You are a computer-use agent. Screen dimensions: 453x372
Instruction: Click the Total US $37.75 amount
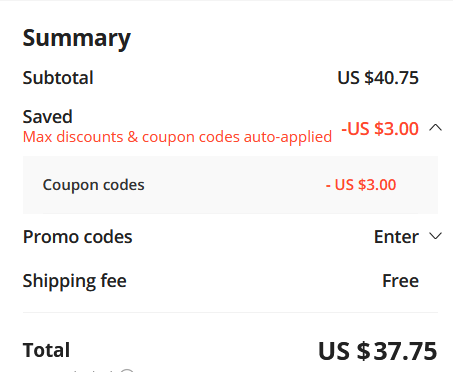pyautogui.click(x=377, y=351)
